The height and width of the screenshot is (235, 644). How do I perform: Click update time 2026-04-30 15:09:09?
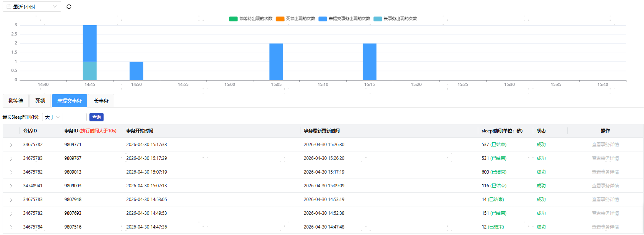click(324, 186)
